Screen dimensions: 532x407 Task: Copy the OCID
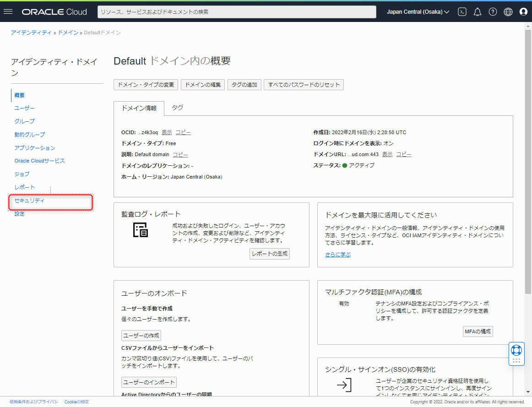pyautogui.click(x=183, y=132)
